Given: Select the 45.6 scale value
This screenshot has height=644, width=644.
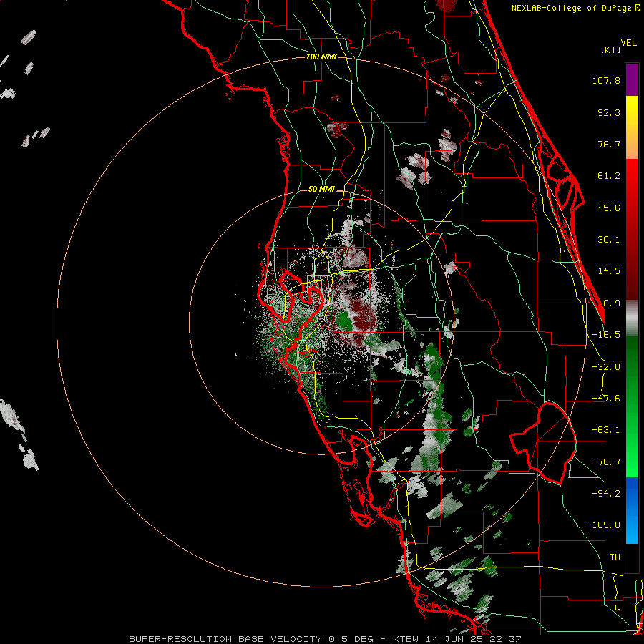Looking at the screenshot, I should 609,208.
